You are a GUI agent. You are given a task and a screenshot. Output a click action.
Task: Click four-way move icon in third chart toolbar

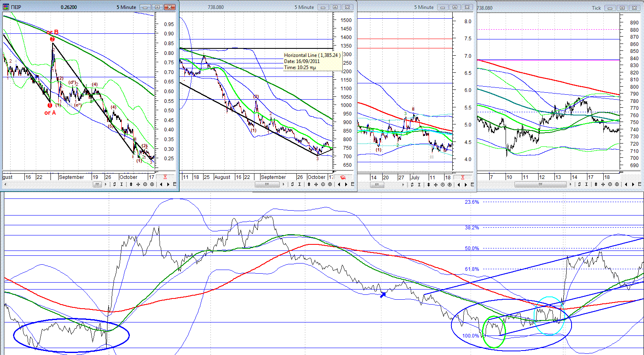[x=436, y=185]
